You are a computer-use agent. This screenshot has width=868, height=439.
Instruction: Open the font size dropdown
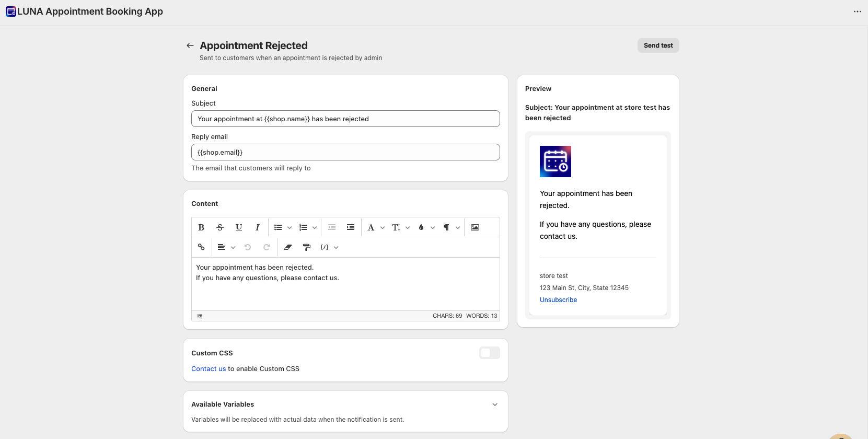(401, 227)
